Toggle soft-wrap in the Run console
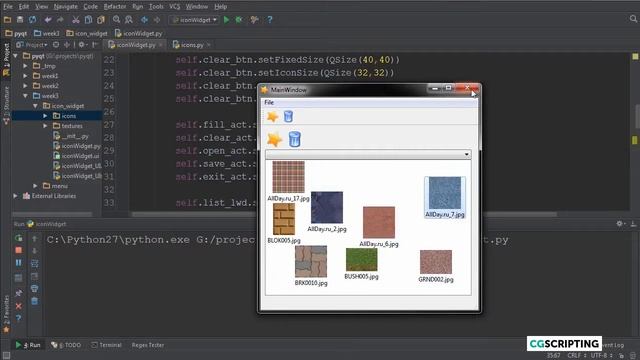 (35, 264)
